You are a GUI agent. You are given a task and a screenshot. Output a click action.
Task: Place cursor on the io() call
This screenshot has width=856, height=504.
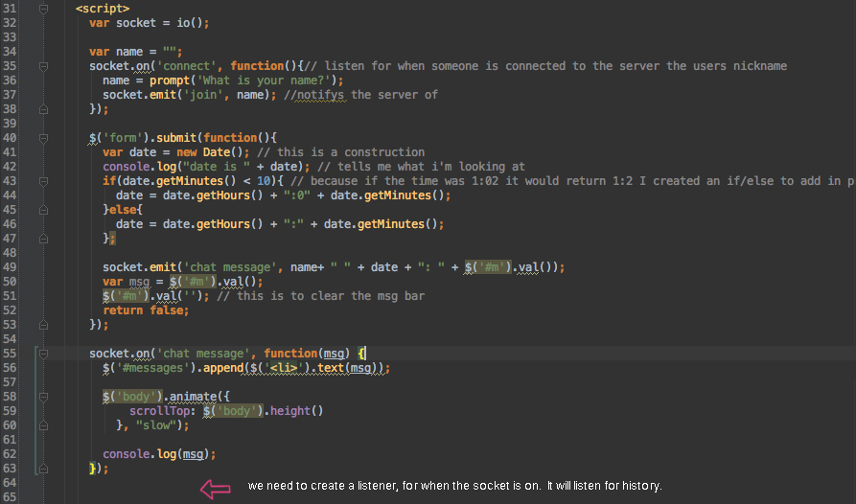tap(190, 23)
